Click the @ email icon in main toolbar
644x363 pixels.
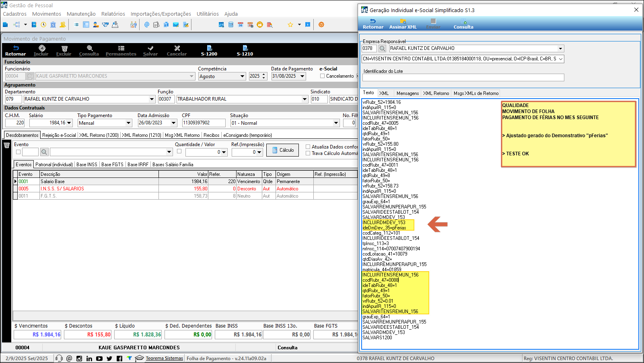click(x=147, y=25)
